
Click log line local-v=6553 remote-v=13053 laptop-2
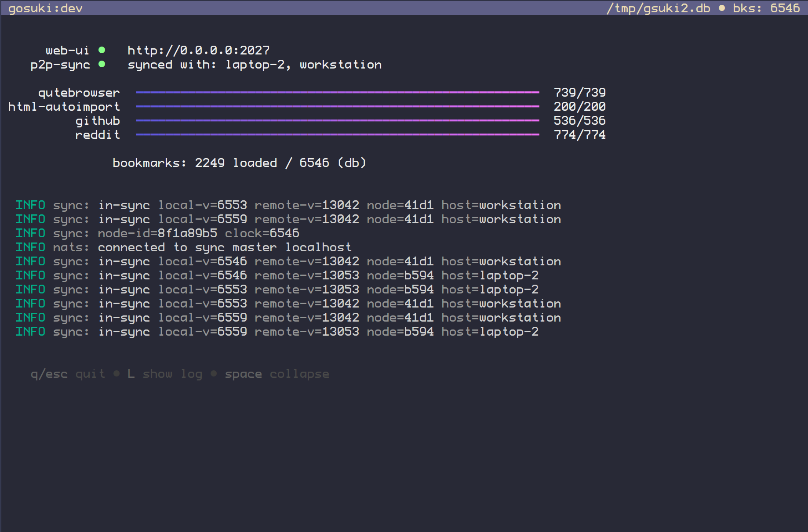tap(277, 290)
